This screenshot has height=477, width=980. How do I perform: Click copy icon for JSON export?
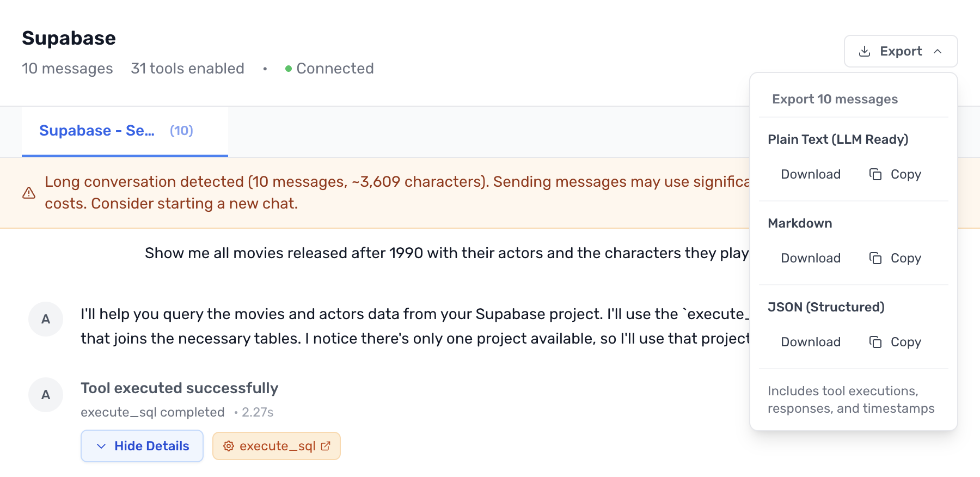click(875, 342)
